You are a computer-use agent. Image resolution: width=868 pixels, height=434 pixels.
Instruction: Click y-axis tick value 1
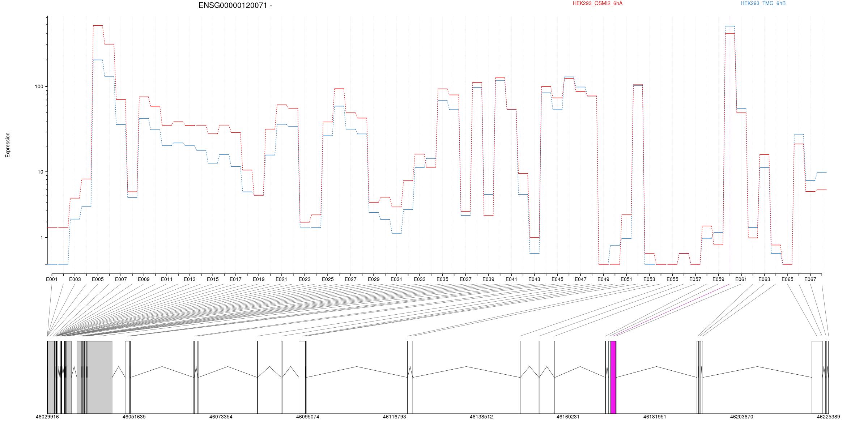41,238
